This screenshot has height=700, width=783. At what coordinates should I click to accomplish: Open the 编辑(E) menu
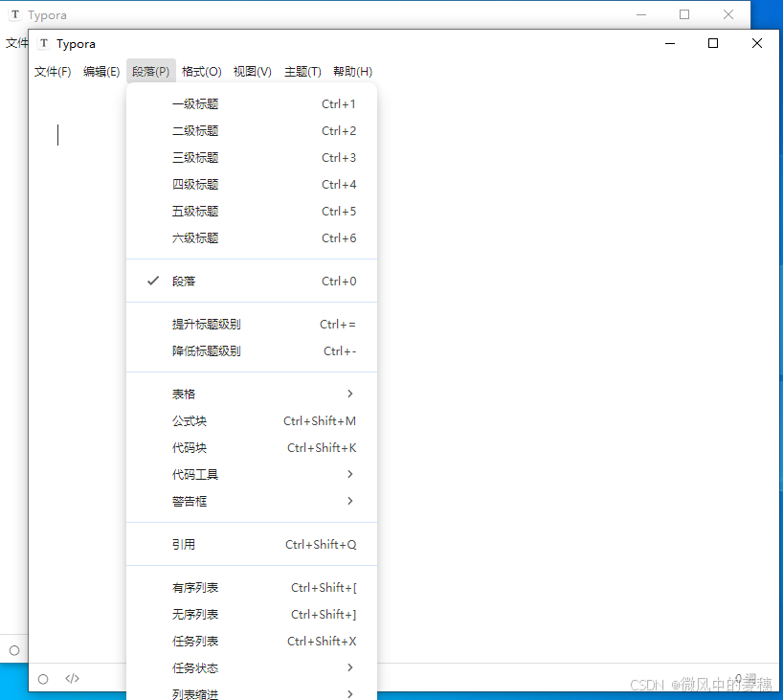click(x=101, y=72)
